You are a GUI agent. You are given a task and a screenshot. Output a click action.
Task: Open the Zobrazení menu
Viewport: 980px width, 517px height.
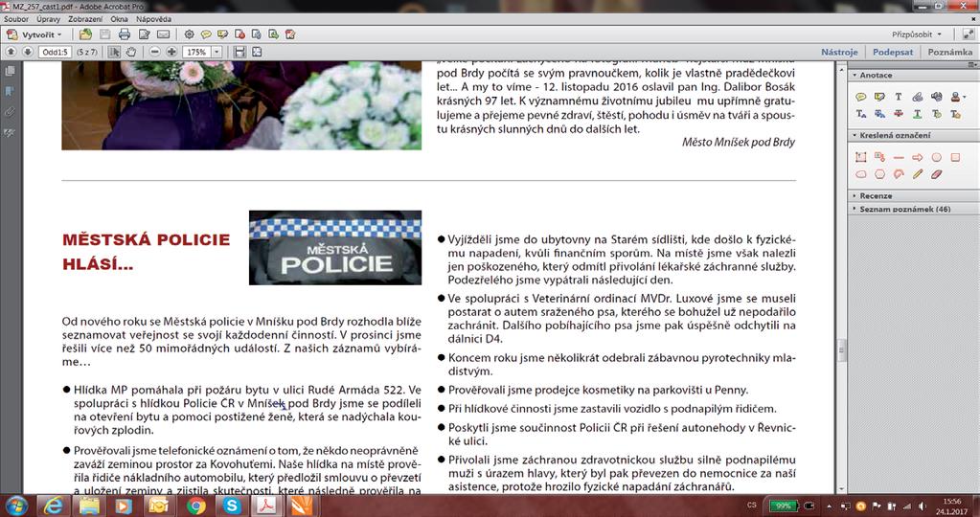85,19
